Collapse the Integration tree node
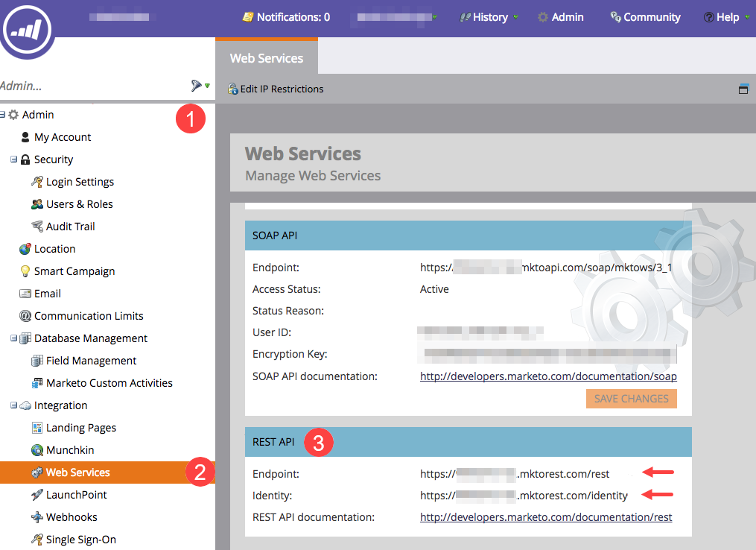Screen dimensions: 756x550 14,405
